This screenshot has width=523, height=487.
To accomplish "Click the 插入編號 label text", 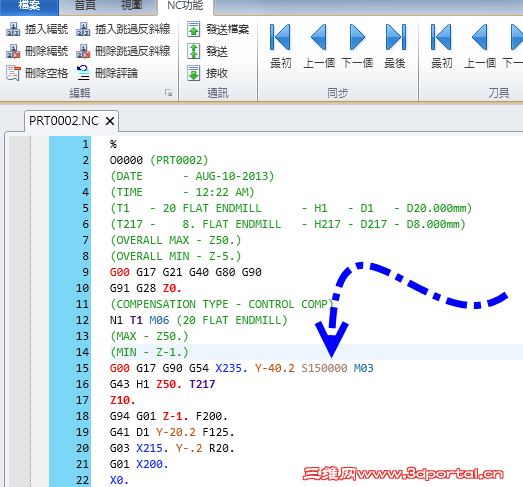I will (46, 29).
